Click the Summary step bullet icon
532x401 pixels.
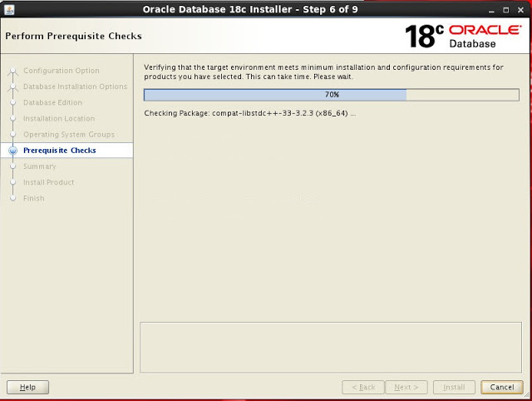12,166
